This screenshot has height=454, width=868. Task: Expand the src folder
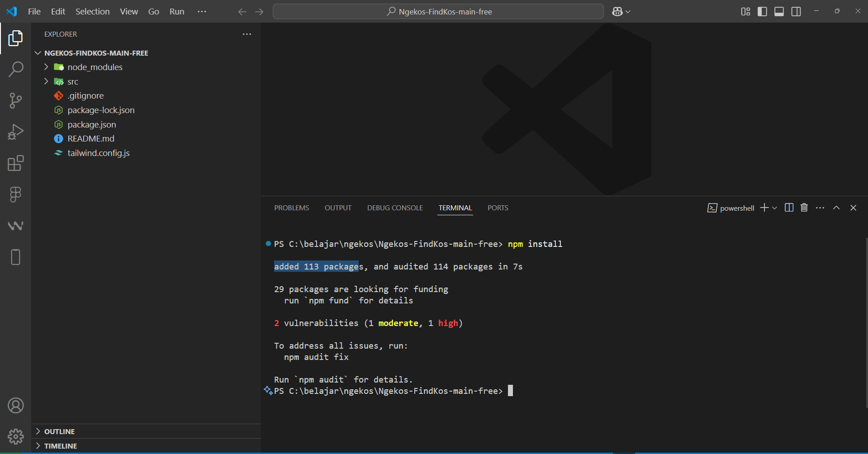(x=46, y=81)
